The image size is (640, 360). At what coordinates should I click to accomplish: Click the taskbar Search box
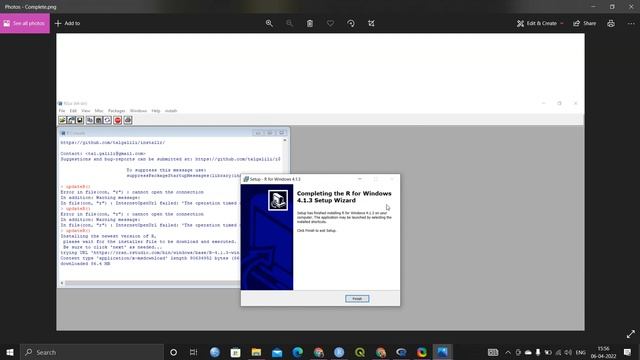coord(92,352)
